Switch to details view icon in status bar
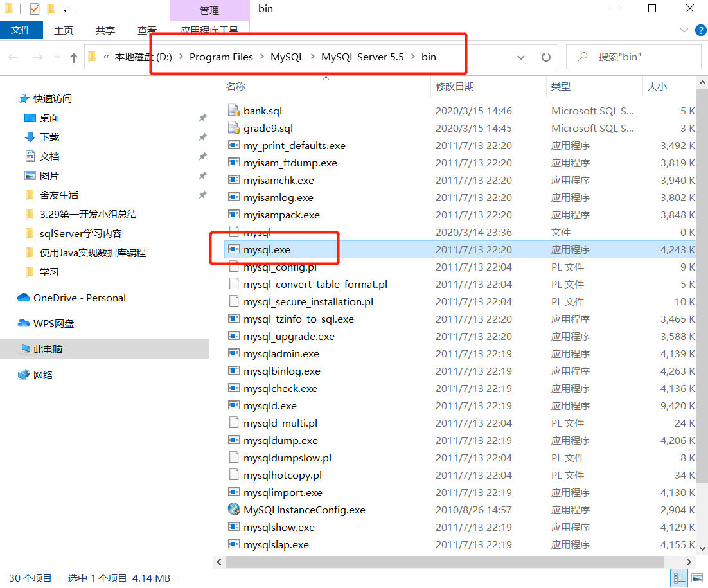Image resolution: width=708 pixels, height=588 pixels. pos(680,578)
